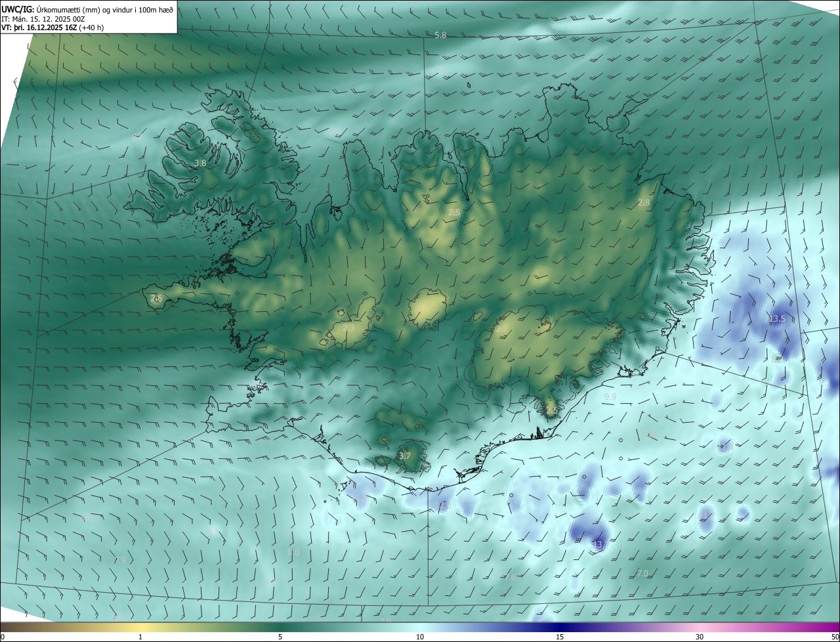Select the 7.0 value label in the southeast sea

coord(642,573)
